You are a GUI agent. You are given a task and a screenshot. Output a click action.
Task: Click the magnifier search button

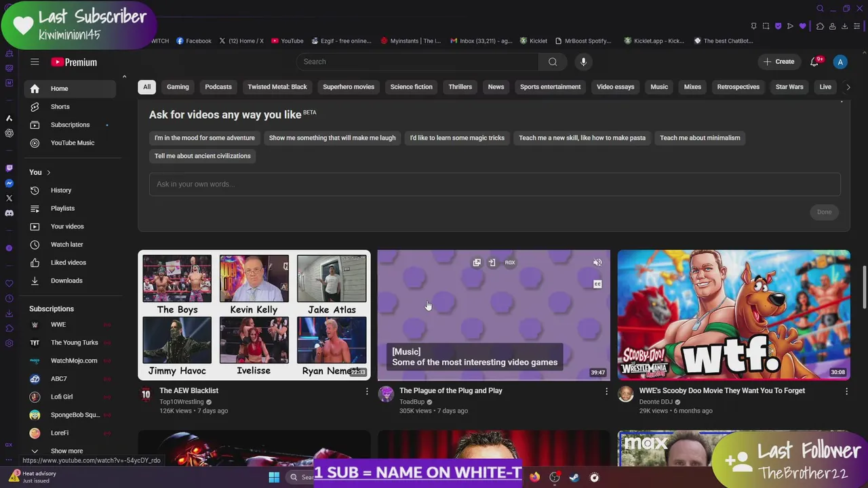click(553, 62)
